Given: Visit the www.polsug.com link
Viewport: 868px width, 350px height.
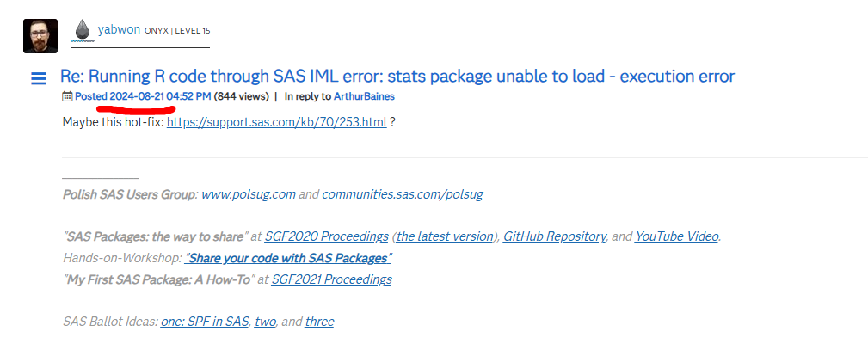Looking at the screenshot, I should coord(248,194).
